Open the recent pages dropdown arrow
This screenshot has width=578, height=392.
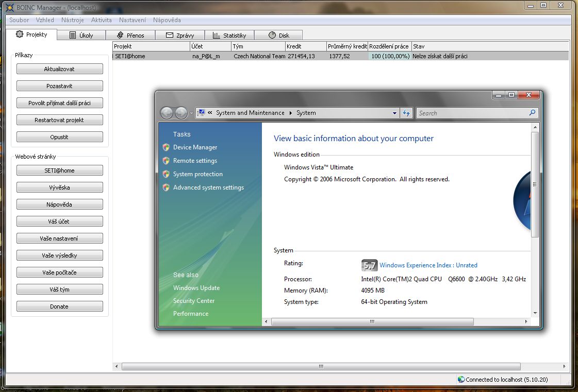[191, 113]
